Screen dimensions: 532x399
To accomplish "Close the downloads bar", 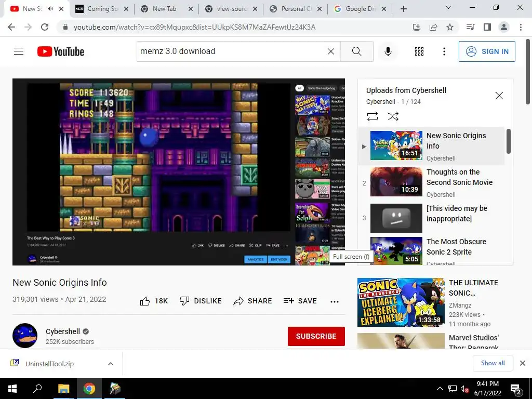I will (523, 363).
